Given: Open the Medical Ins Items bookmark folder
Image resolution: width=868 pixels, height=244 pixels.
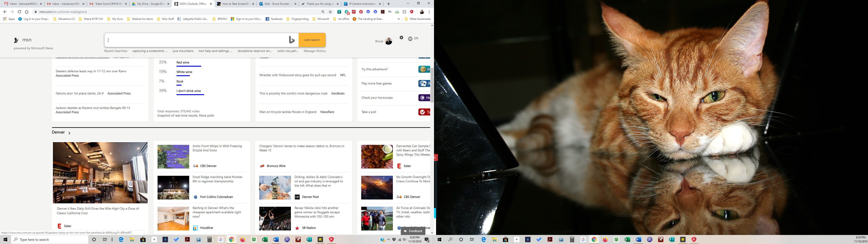Looking at the screenshot, I should pyautogui.click(x=140, y=19).
